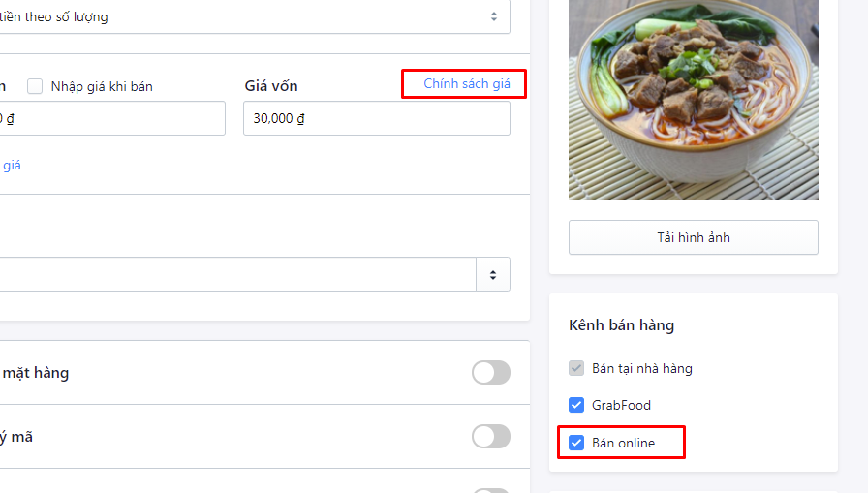Screen dimensions: 868x493
Task: Tick the "Nhập giá khi bán" checkbox
Action: tap(35, 86)
